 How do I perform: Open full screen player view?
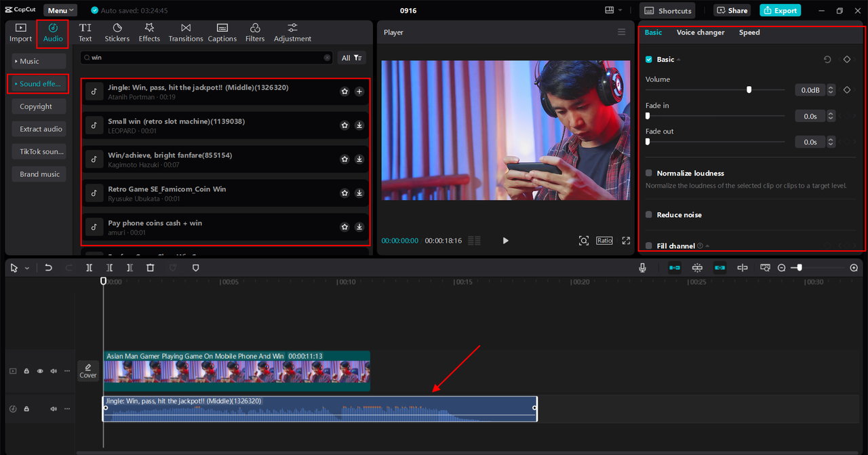(626, 241)
